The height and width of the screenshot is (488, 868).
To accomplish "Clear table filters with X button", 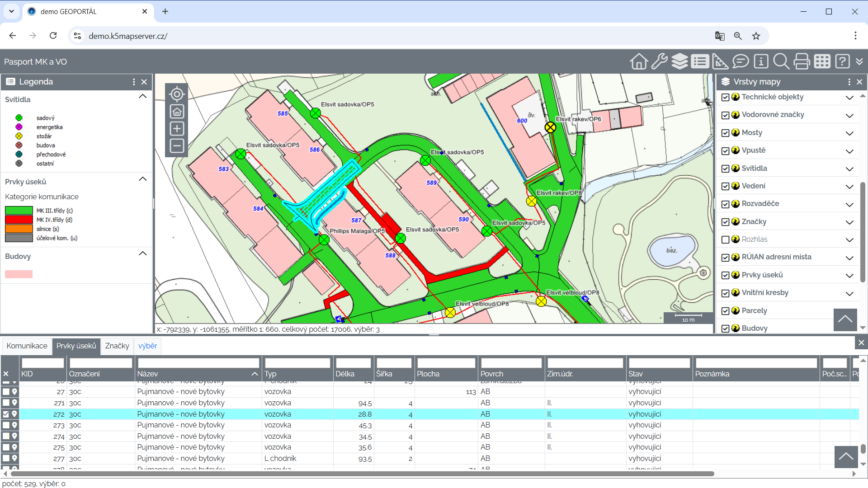I will coord(6,374).
